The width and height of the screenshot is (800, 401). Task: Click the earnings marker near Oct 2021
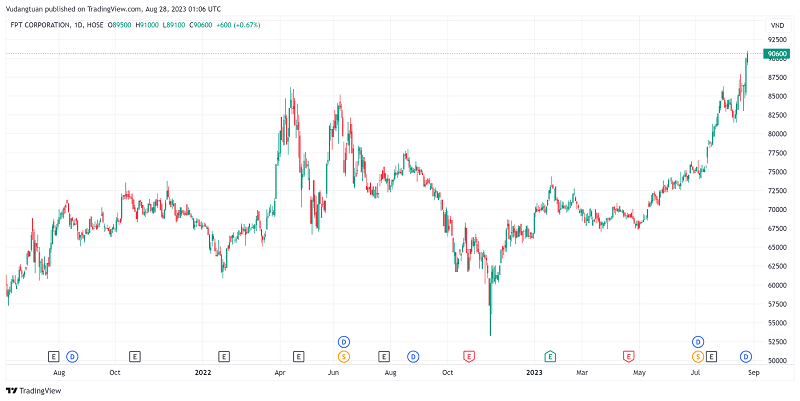[135, 356]
